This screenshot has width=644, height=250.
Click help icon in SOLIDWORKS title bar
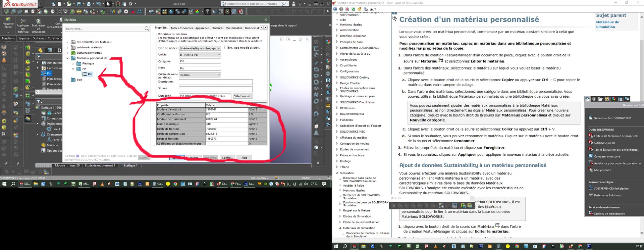click(300, 4)
